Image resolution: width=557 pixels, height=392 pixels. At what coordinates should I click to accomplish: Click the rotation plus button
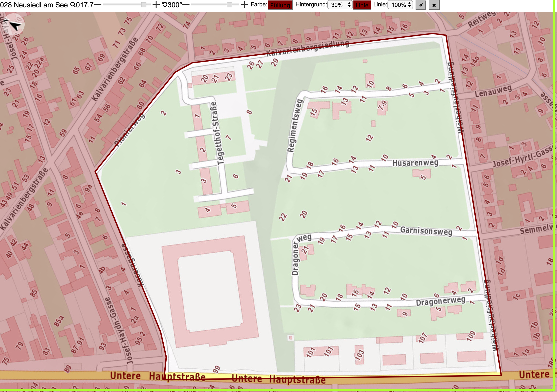pos(244,5)
